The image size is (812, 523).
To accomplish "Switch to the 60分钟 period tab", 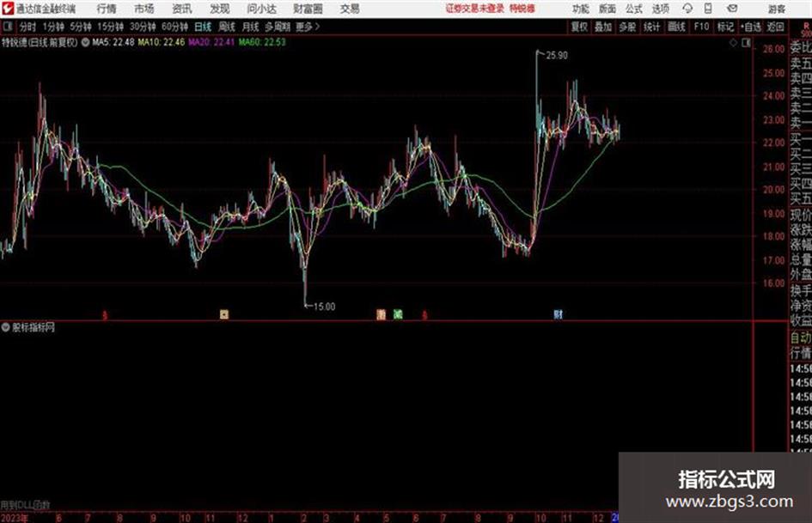I will coord(174,27).
